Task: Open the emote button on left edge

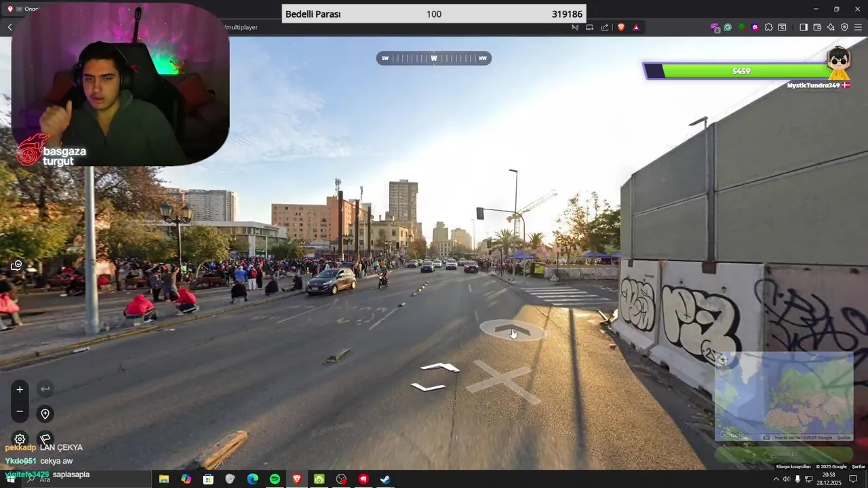Action: 16,266
